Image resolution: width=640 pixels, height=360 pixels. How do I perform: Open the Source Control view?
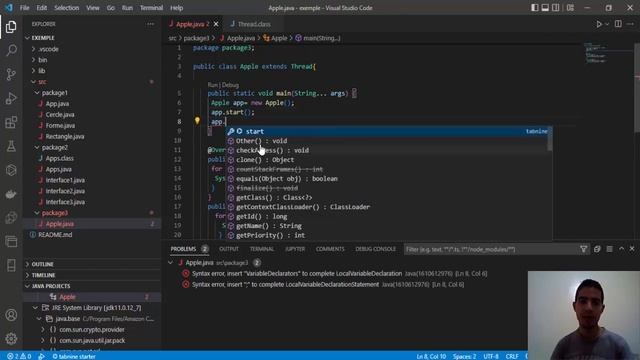pos(11,74)
